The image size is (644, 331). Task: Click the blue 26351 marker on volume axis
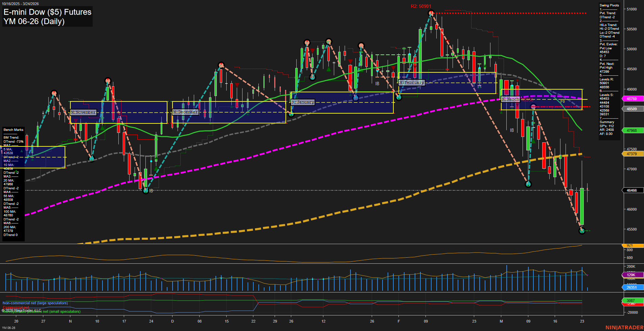(631, 288)
